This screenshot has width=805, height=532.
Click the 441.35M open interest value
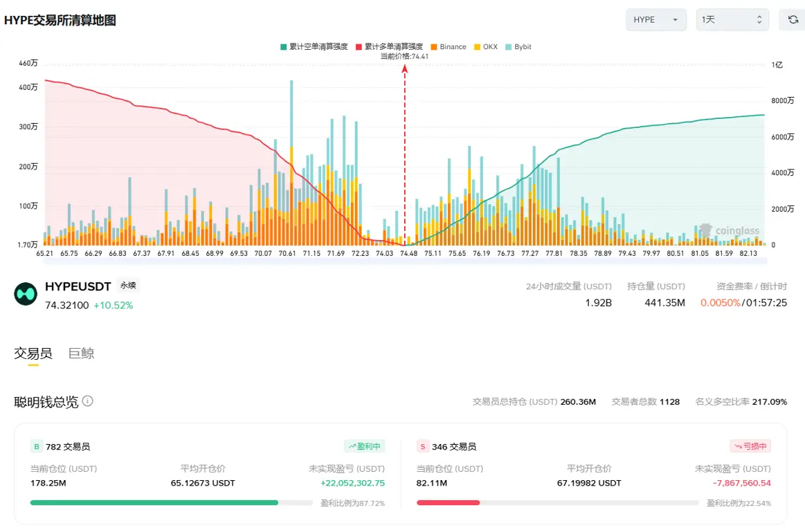tap(665, 303)
